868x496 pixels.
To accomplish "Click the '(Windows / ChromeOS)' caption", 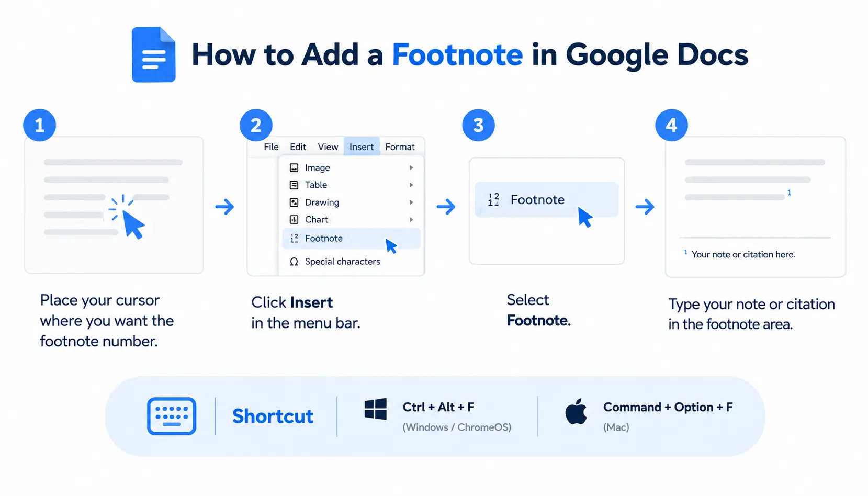I will click(x=457, y=427).
